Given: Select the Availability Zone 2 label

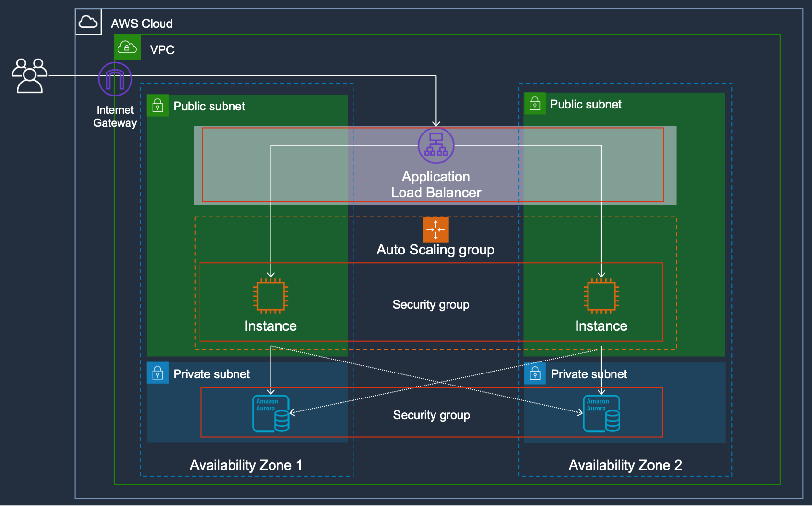Looking at the screenshot, I should point(624,465).
